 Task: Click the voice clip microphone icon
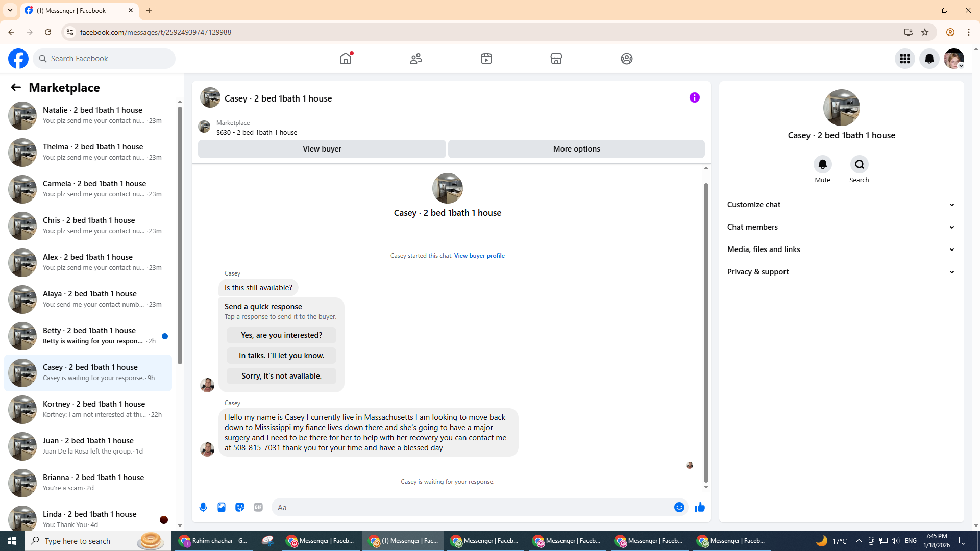203,507
